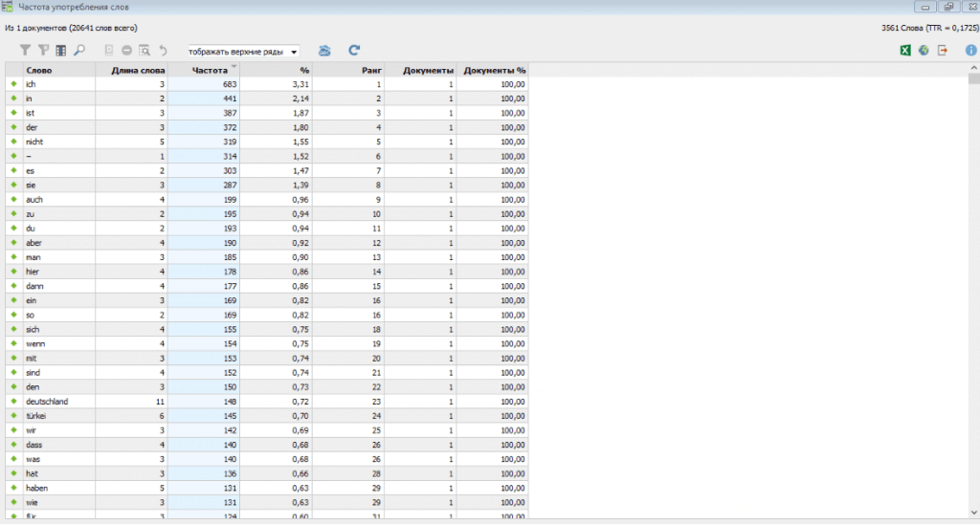Click frequency value 683
The image size is (980, 525).
click(230, 83)
